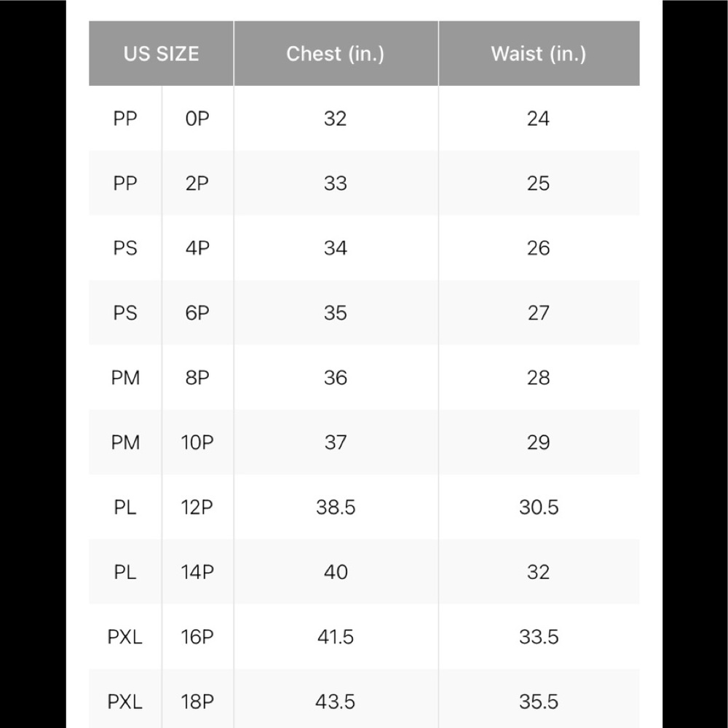Select the waist value 30.5
The width and height of the screenshot is (728, 728).
coord(539,507)
